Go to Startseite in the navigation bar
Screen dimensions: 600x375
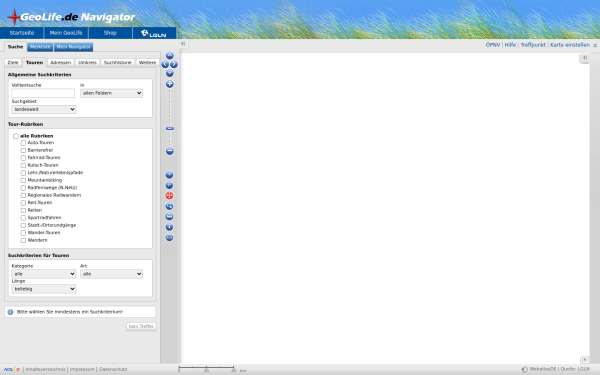[22, 33]
